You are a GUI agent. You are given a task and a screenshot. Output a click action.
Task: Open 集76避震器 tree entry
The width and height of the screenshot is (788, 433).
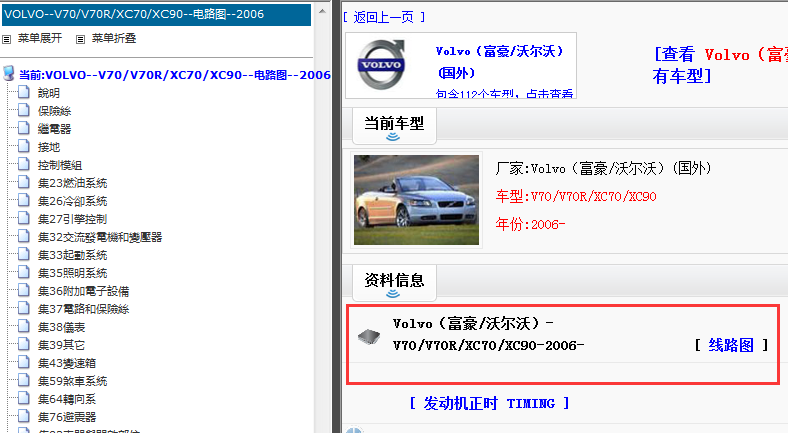[67, 417]
